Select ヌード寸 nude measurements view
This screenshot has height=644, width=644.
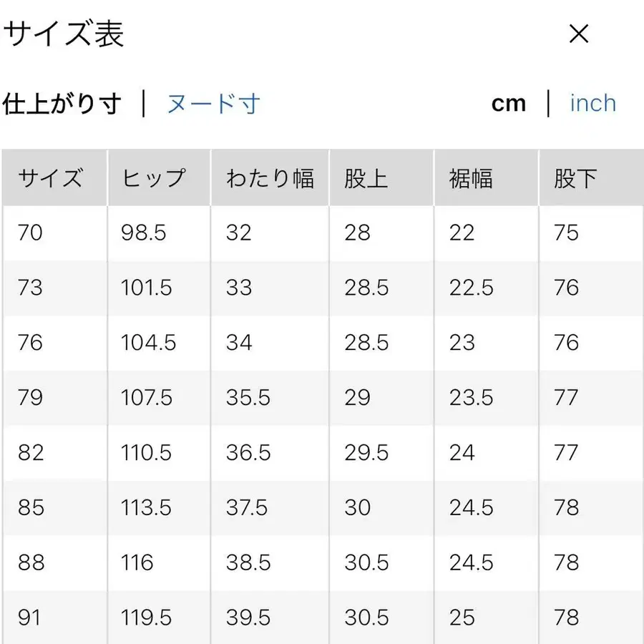pyautogui.click(x=213, y=104)
